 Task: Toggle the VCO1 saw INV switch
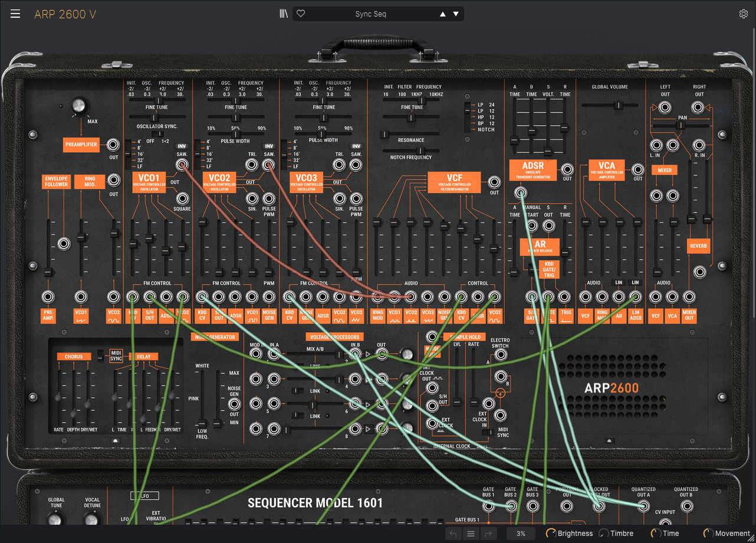tap(182, 146)
